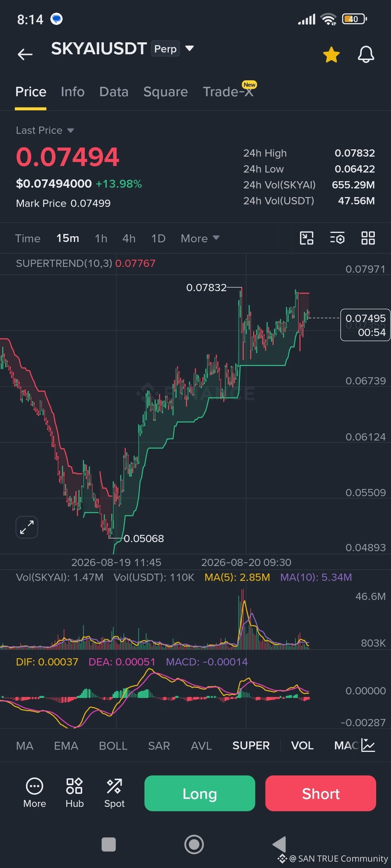This screenshot has width=391, height=868.
Task: Tap the Perp contract label
Action: click(x=165, y=48)
